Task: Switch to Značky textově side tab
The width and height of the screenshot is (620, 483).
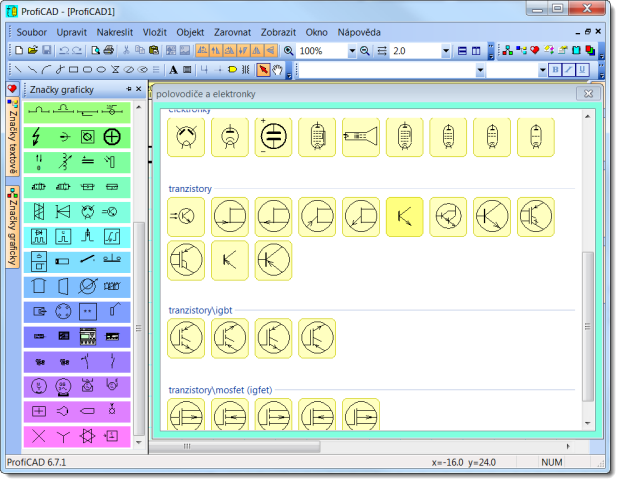Action: tap(13, 137)
